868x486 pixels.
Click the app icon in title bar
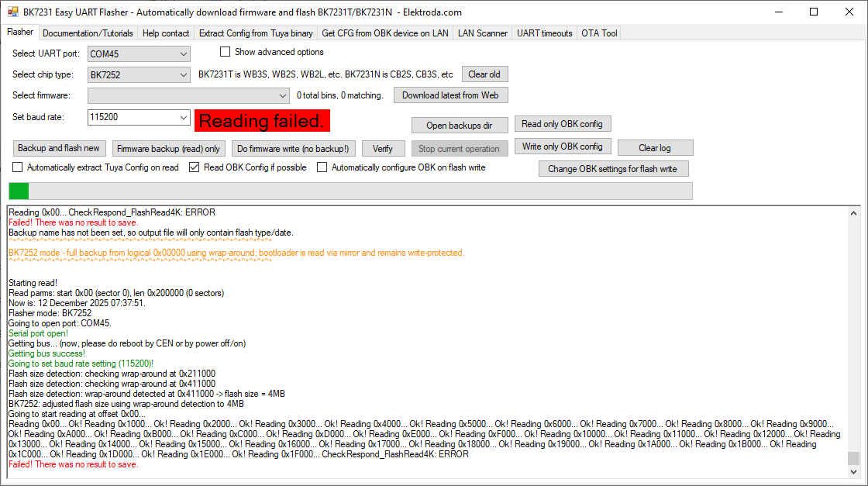pyautogui.click(x=12, y=12)
